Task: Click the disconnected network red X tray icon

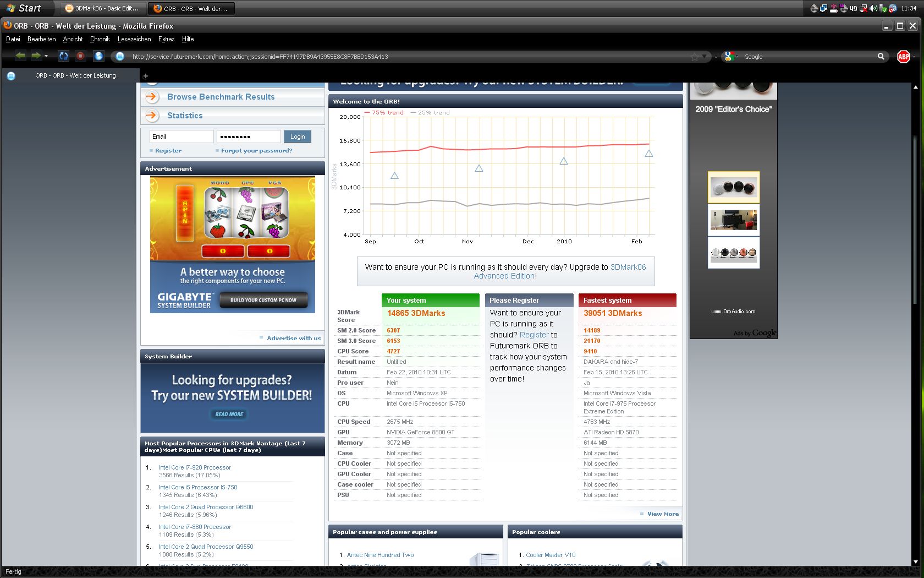Action: point(864,8)
